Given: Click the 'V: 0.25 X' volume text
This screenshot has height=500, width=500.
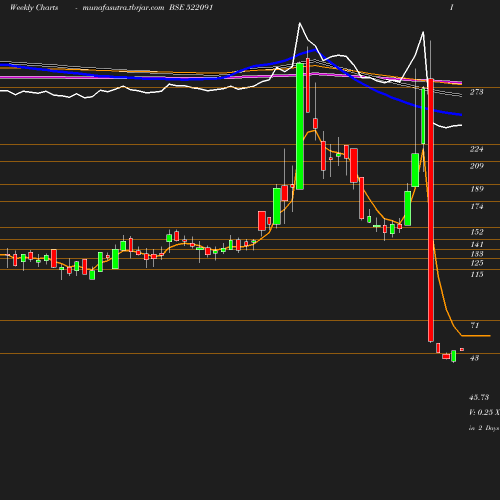Looking at the screenshot, I should point(484,412).
